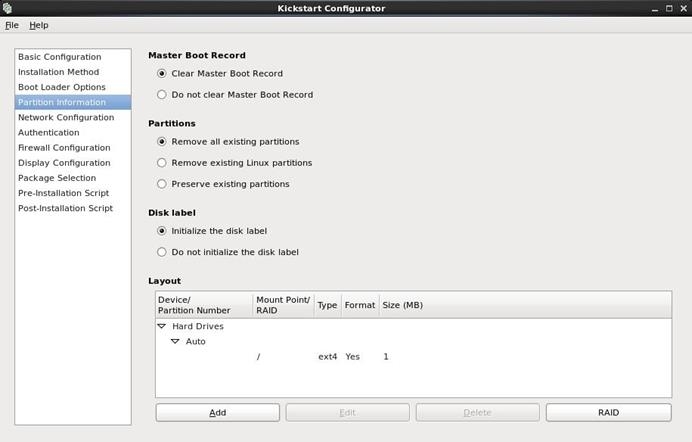This screenshot has width=692, height=442.
Task: Open Post-Installation Script section
Action: pos(73,208)
